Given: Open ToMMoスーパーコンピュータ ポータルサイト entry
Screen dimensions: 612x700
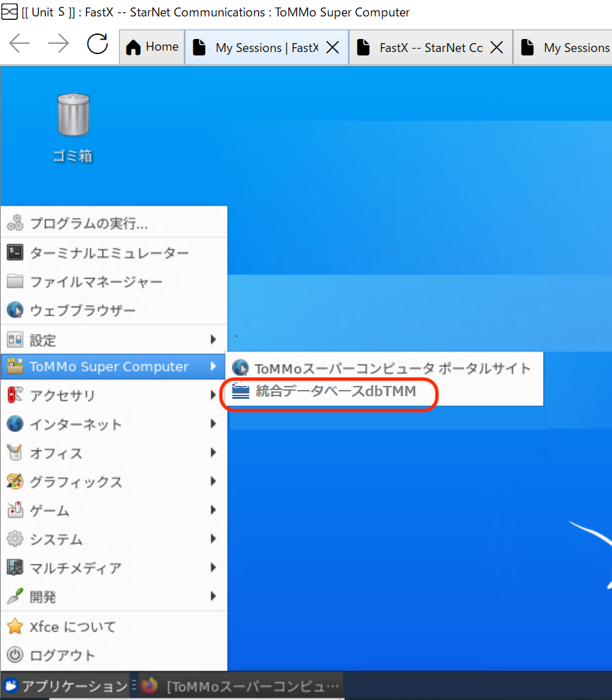Looking at the screenshot, I should 386,368.
